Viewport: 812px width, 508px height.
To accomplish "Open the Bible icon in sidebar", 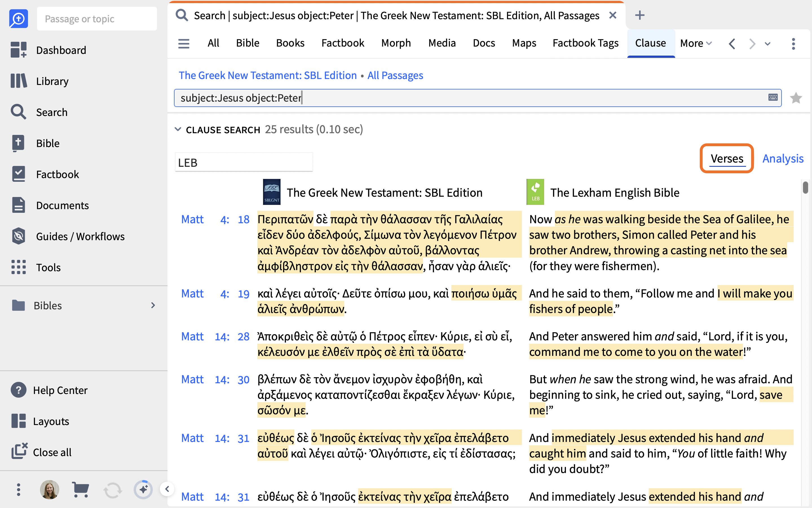I will coord(18,143).
